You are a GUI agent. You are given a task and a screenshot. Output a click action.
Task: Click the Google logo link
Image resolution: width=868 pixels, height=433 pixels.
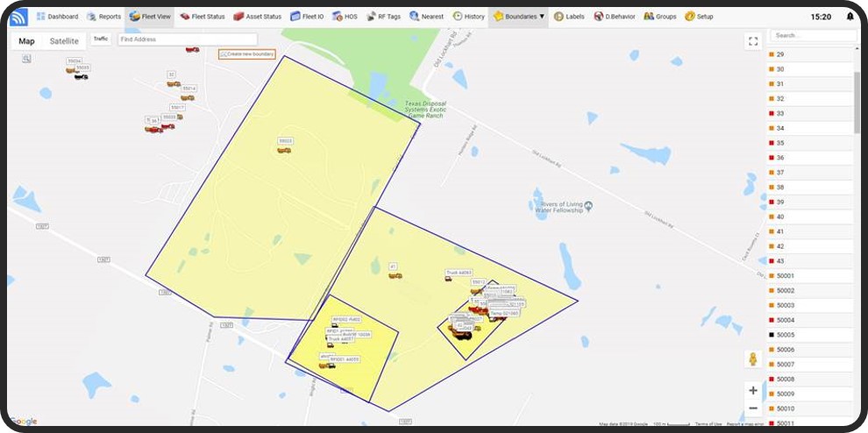point(24,422)
